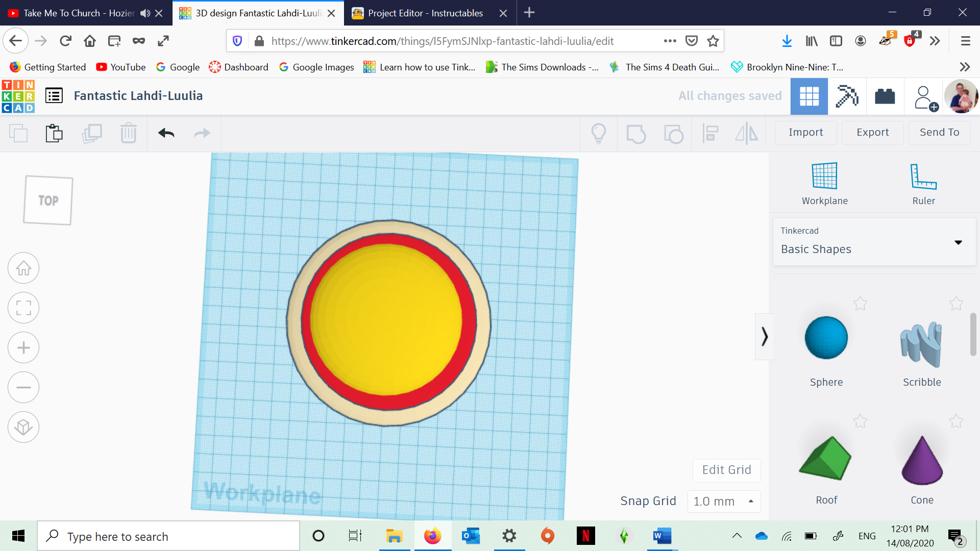The height and width of the screenshot is (551, 980).
Task: Click the Home view button
Action: [23, 268]
